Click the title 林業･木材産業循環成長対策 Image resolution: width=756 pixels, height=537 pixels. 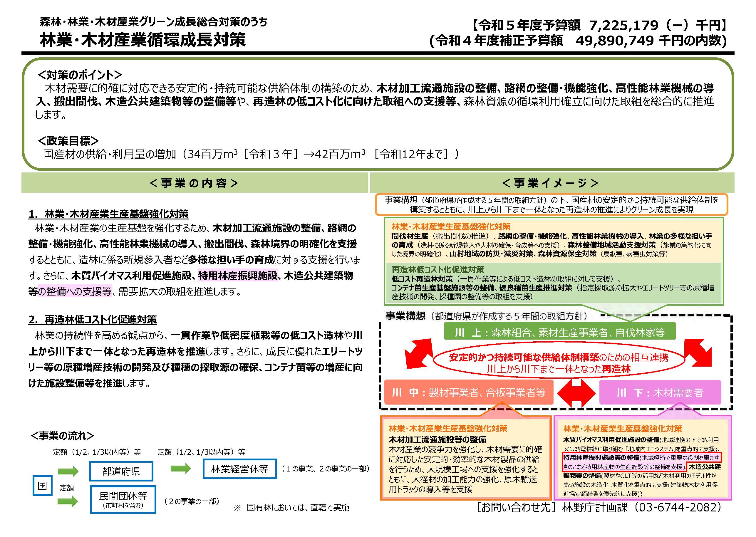(143, 40)
